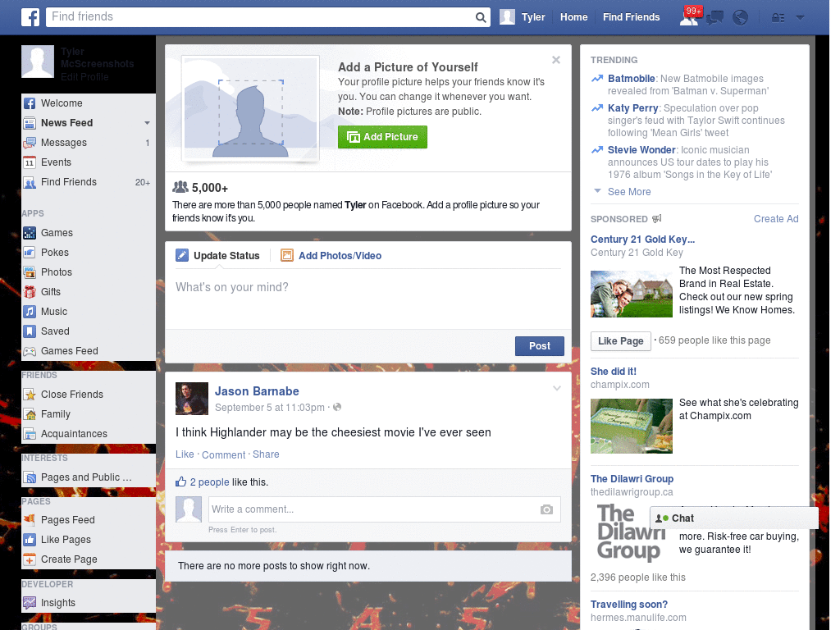Screen dimensions: 840x630
Task: Click the Like Pages thumbs-up icon
Action: coord(30,540)
